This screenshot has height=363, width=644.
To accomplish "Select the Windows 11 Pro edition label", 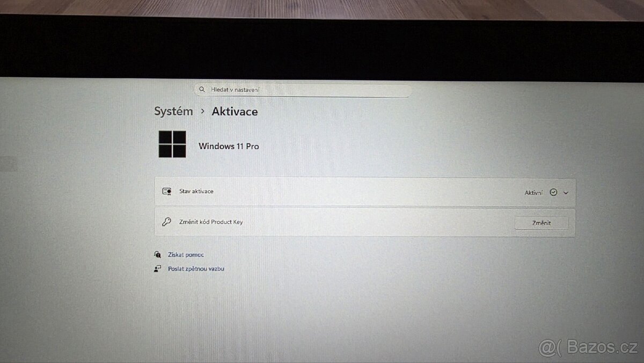I will [229, 146].
